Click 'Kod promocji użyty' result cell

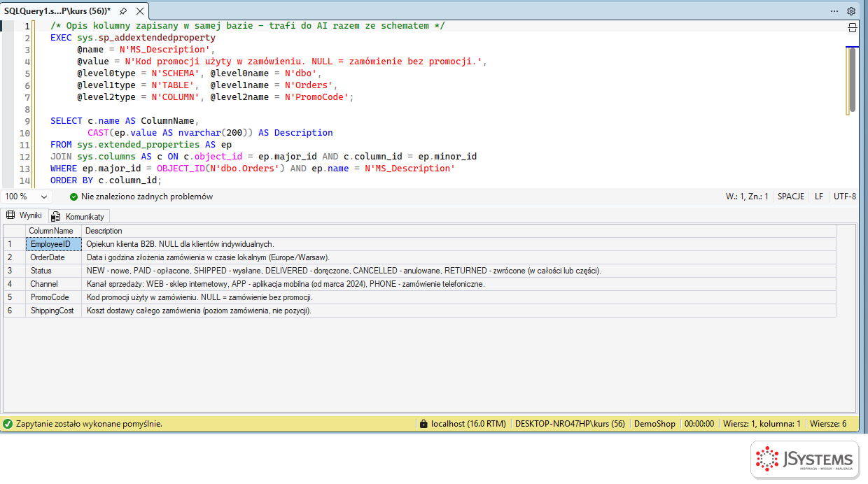pyautogui.click(x=459, y=297)
